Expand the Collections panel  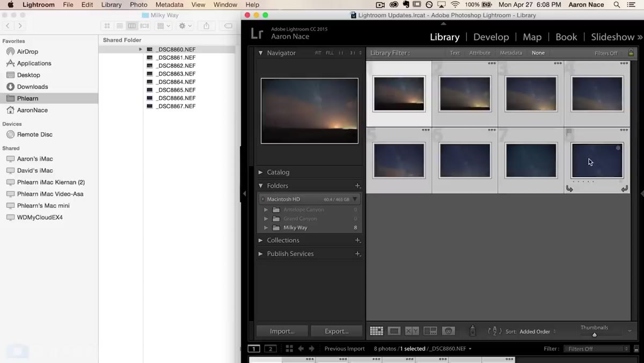[x=261, y=240]
